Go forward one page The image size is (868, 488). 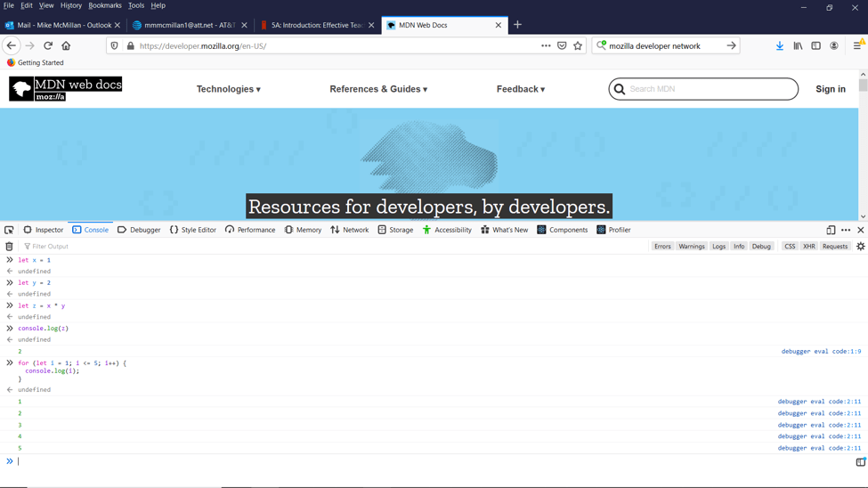30,46
